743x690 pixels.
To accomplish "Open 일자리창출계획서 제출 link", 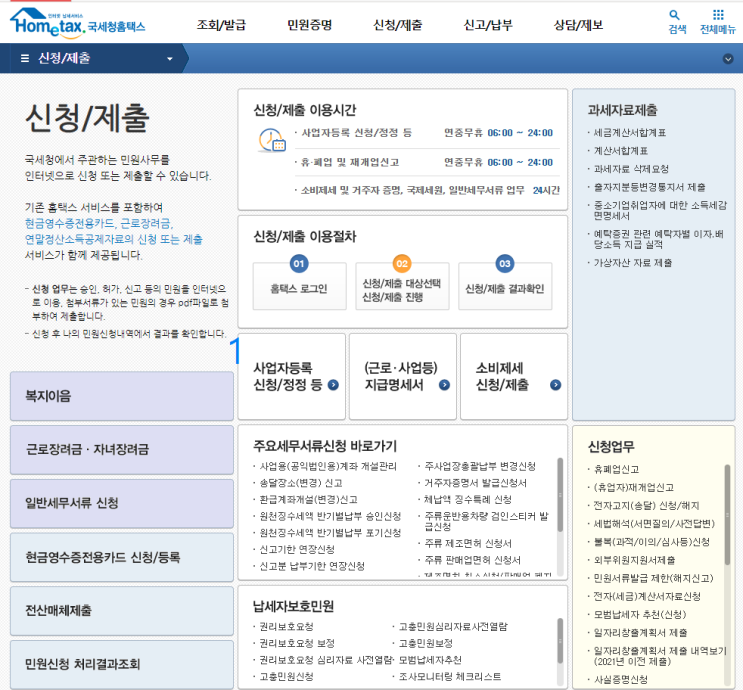I will (640, 633).
